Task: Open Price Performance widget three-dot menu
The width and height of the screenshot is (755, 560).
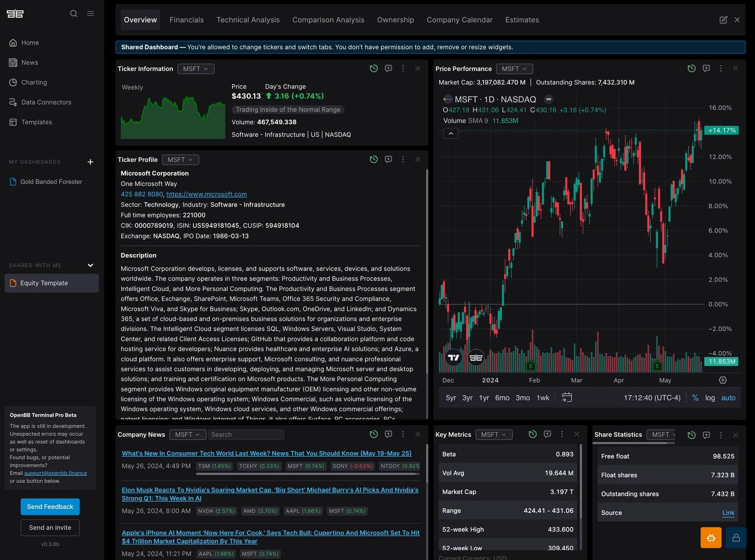Action: 721,69
